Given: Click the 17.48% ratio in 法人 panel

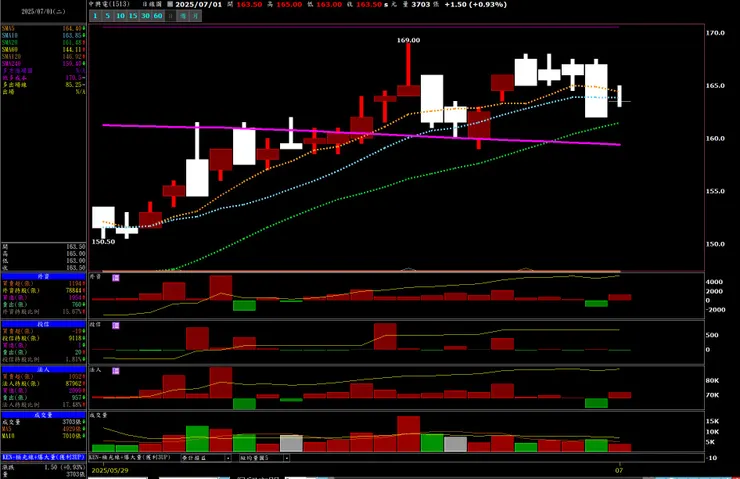Looking at the screenshot, I should pos(73,405).
